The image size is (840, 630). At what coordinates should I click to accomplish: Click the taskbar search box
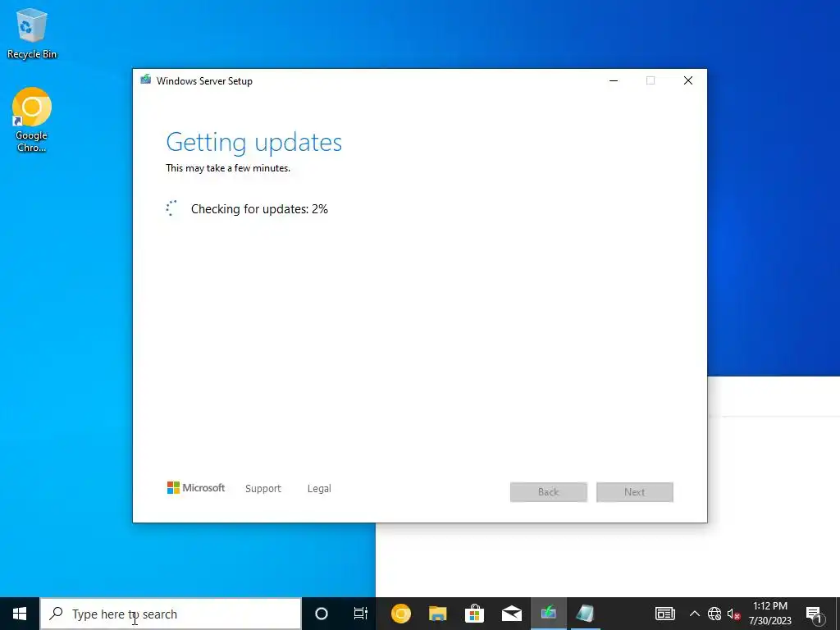[x=171, y=614]
